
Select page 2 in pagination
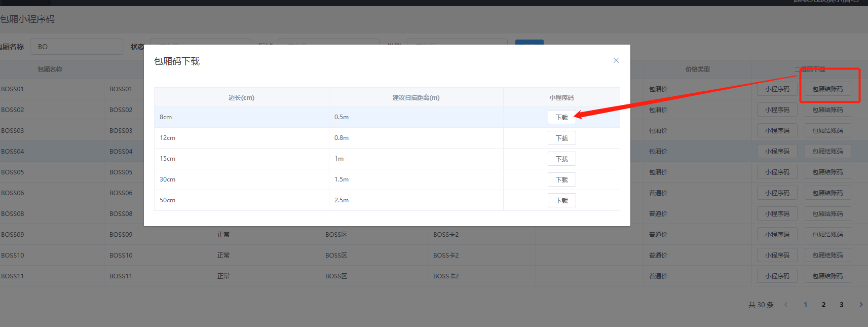click(823, 305)
